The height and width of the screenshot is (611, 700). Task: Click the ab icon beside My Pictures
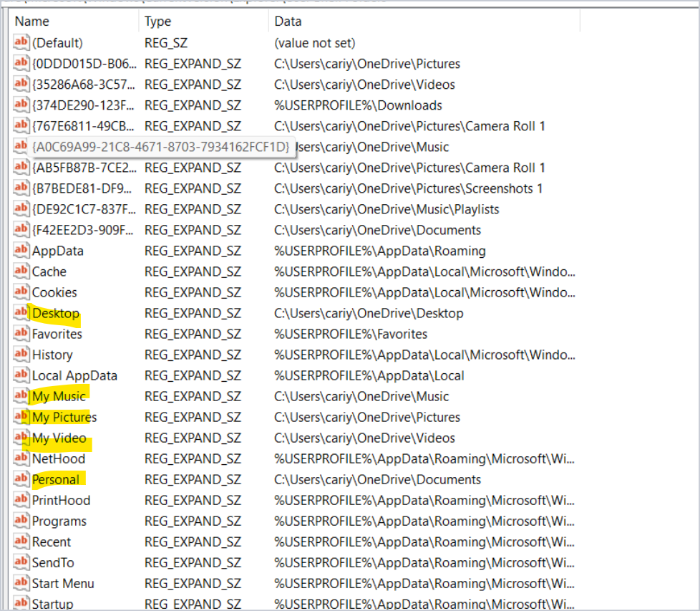21,417
